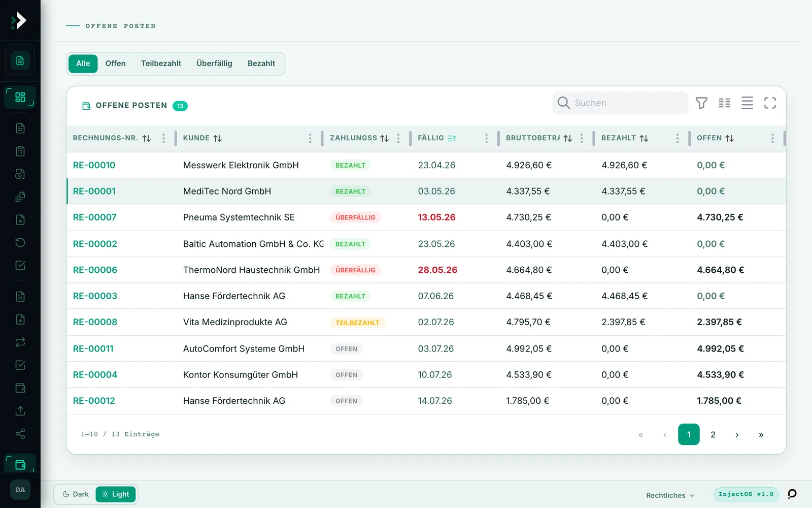Open the chat bubble icon
The image size is (812, 508).
point(792,494)
